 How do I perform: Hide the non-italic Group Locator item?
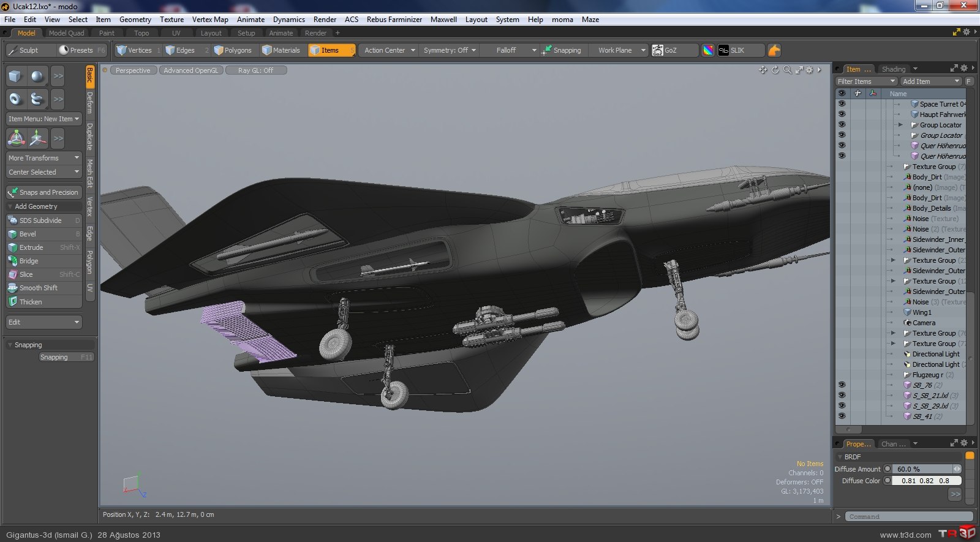(842, 125)
